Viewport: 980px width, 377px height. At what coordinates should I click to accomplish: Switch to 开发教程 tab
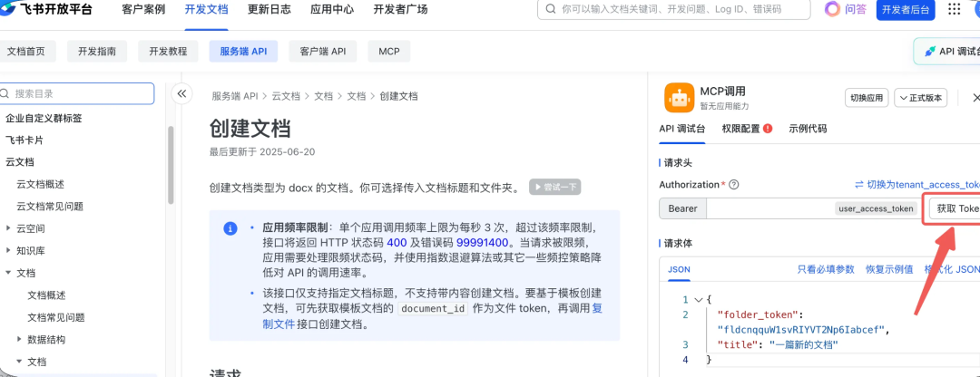[x=168, y=51]
